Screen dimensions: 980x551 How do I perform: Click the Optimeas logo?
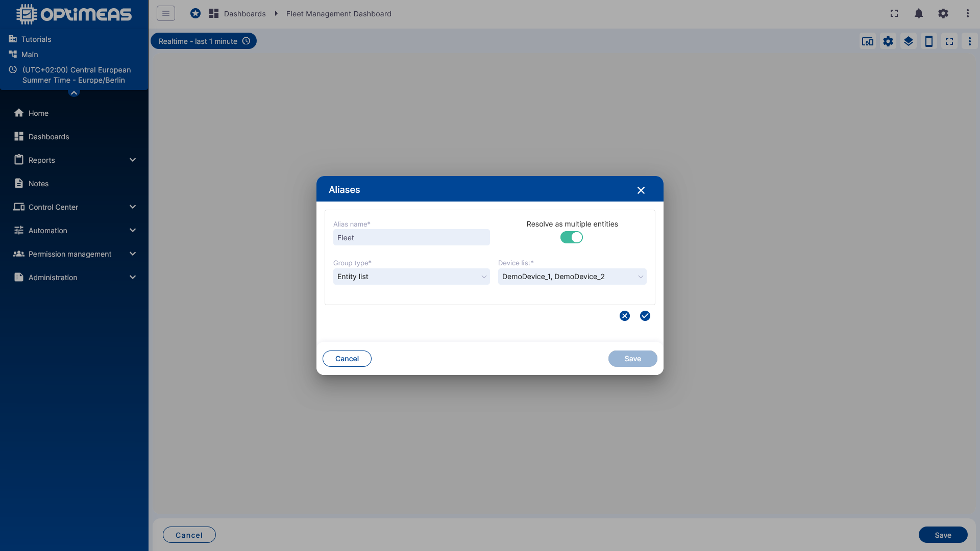point(74,14)
